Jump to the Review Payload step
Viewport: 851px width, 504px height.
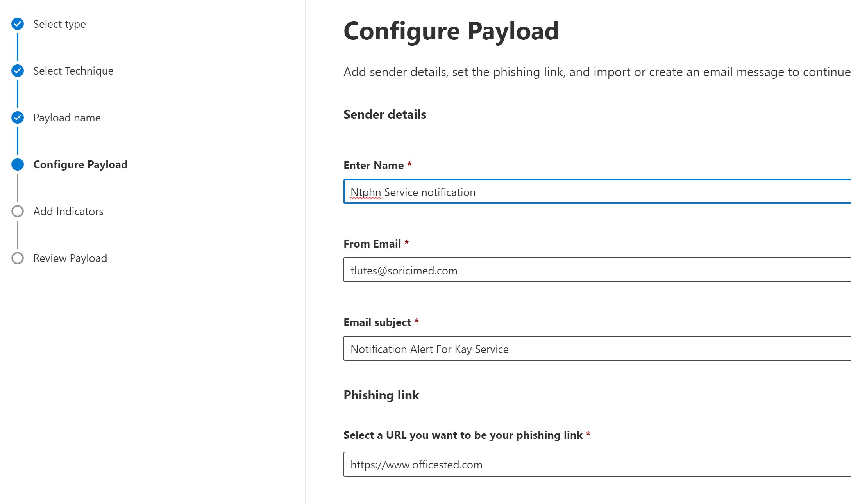pyautogui.click(x=70, y=258)
